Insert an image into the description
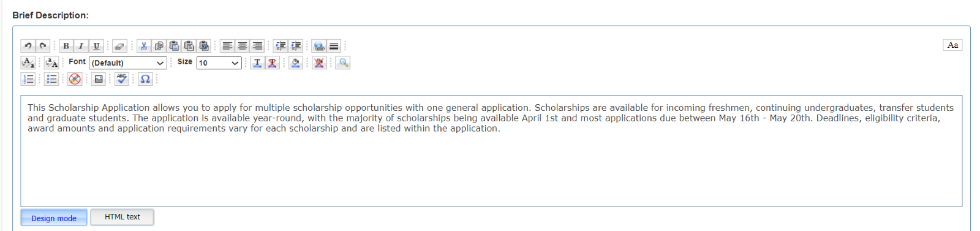 [99, 79]
